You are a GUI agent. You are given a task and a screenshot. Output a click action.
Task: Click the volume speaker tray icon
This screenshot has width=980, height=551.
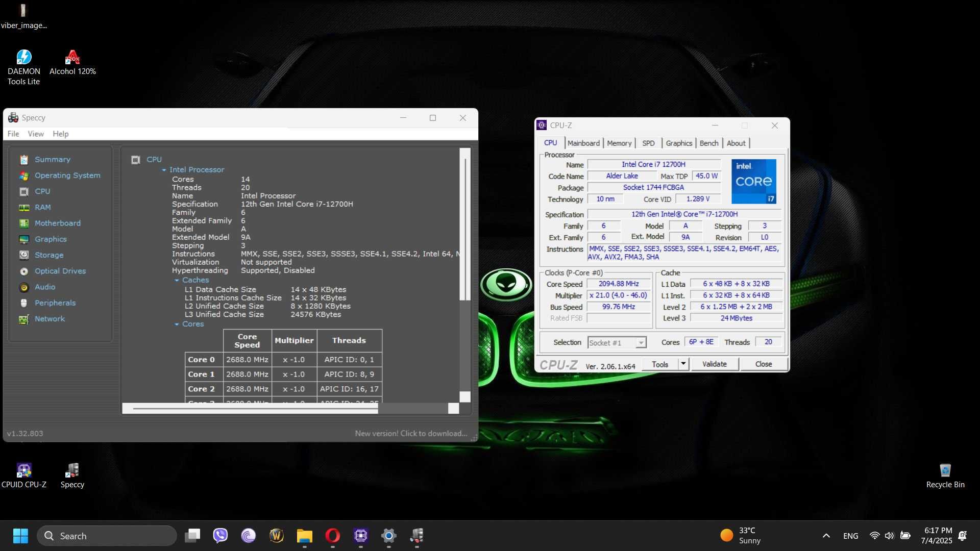pos(889,536)
